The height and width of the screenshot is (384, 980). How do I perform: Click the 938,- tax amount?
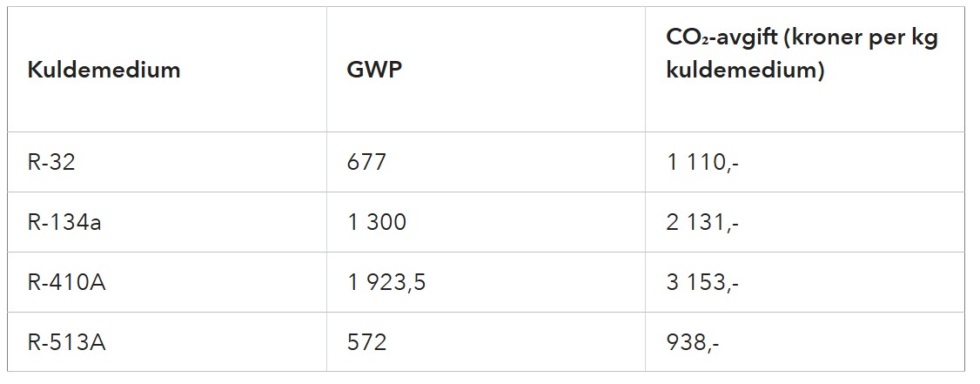(x=693, y=342)
